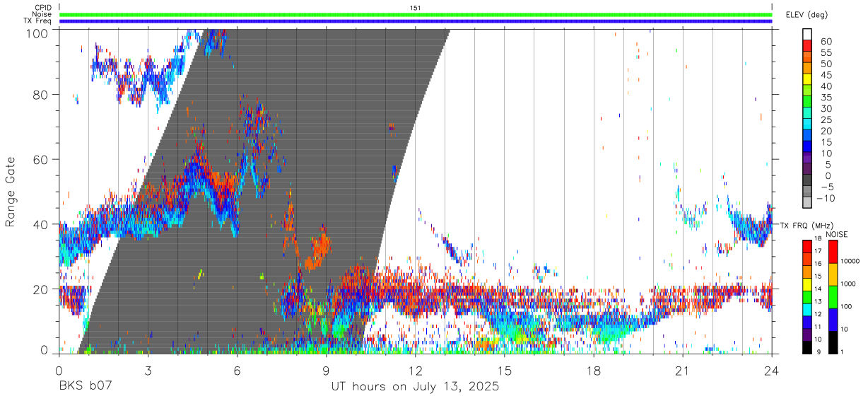Click the 9 tick on UT hours axis
Screen dimensions: 868x401
[327, 370]
